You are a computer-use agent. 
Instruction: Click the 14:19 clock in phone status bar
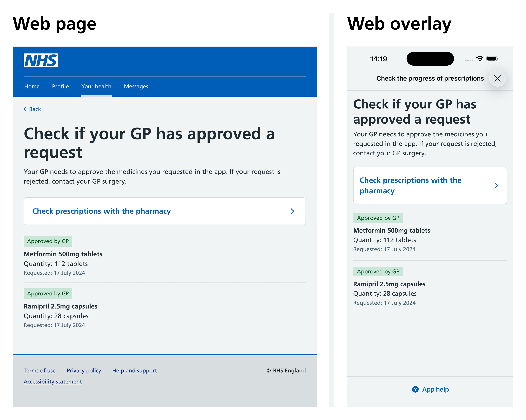[378, 59]
